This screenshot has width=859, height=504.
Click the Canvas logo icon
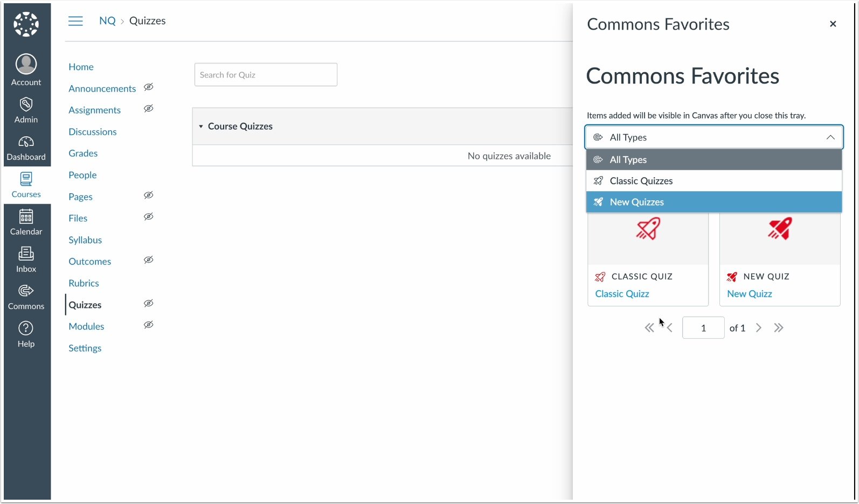pyautogui.click(x=26, y=24)
